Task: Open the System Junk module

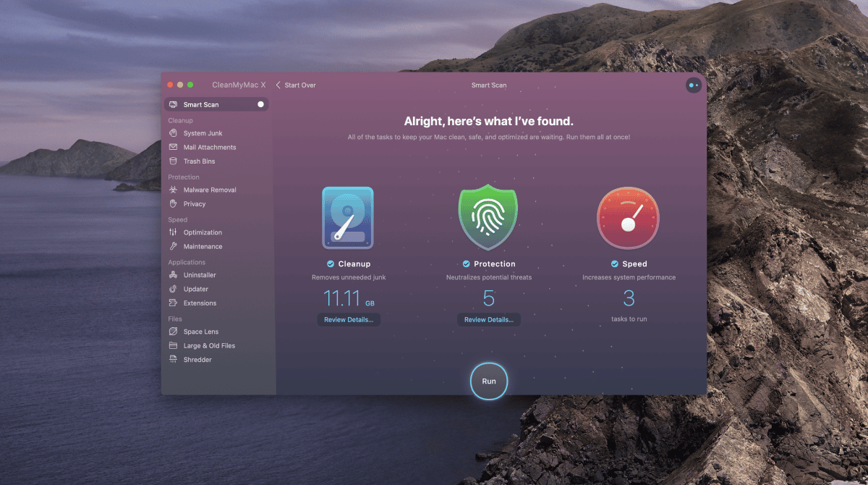Action: coord(203,133)
